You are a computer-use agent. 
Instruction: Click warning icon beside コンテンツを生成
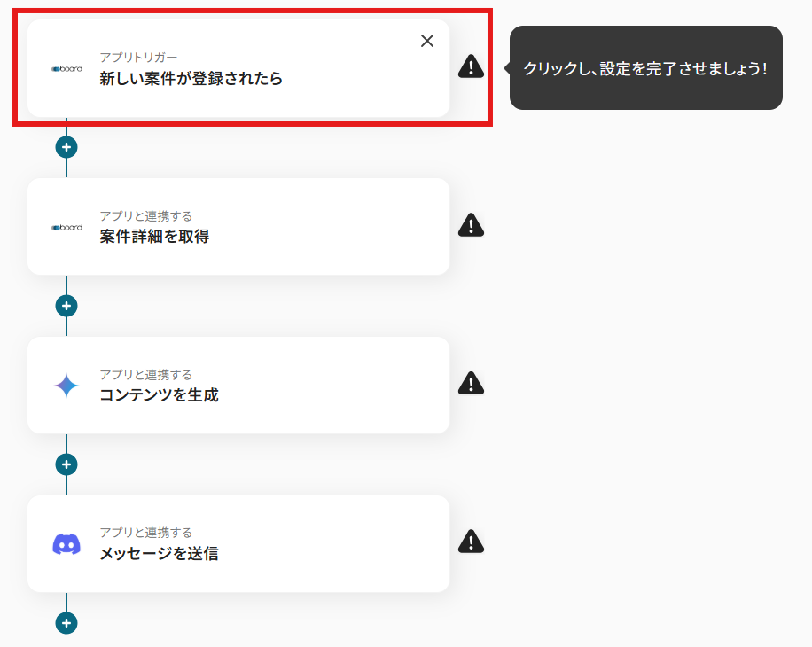point(471,383)
